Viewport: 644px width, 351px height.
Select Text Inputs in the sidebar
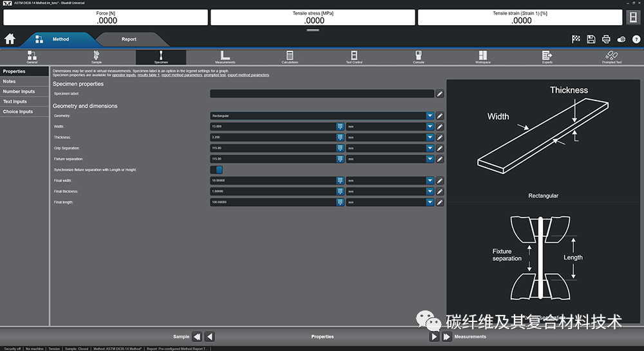(24, 101)
